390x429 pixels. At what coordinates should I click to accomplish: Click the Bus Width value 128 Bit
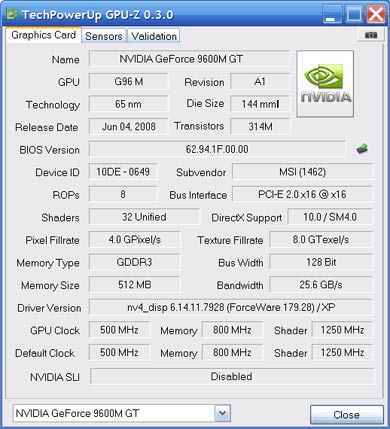pyautogui.click(x=321, y=262)
